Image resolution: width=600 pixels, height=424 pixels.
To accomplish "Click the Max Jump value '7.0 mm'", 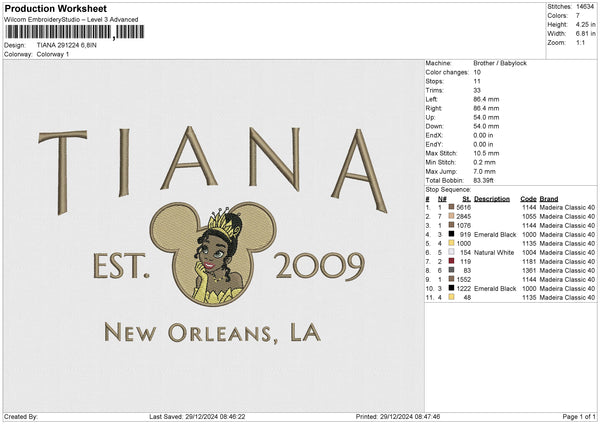I will point(484,171).
